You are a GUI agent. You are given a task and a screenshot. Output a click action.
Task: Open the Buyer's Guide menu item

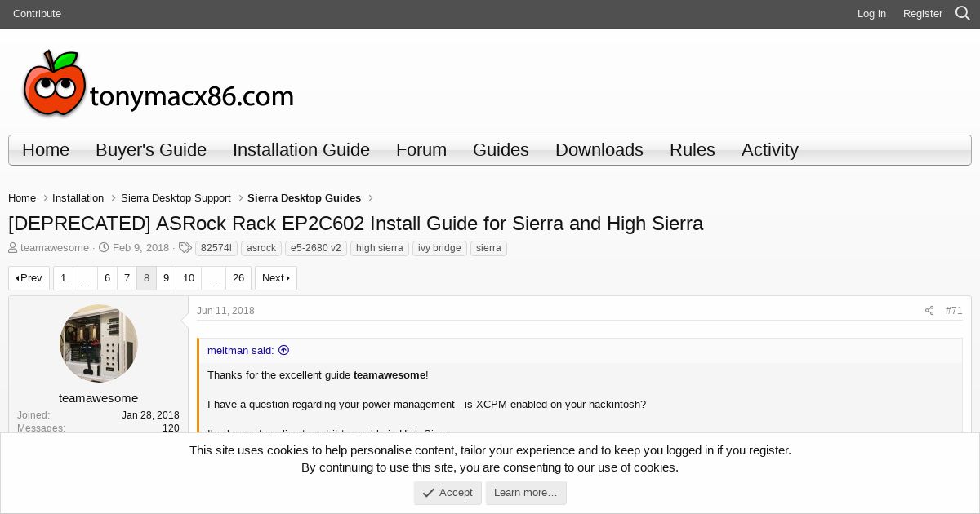151,150
